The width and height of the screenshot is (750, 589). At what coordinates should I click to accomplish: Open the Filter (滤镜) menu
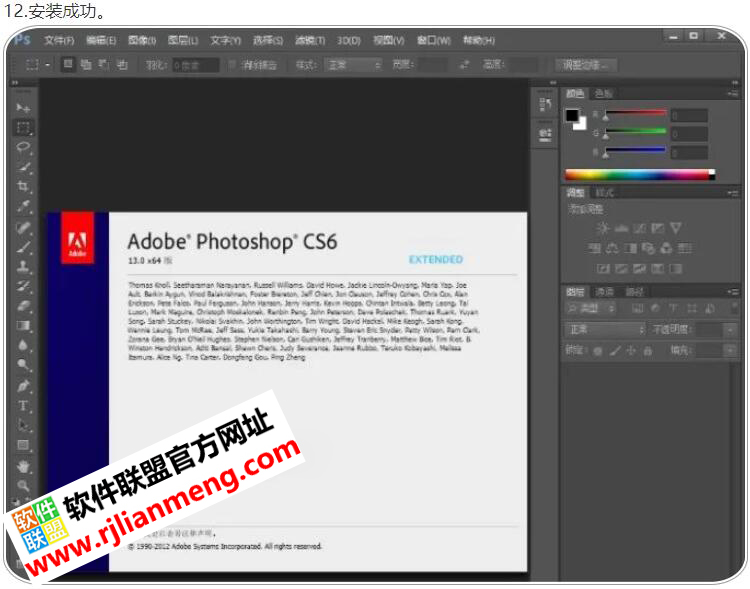coord(309,40)
